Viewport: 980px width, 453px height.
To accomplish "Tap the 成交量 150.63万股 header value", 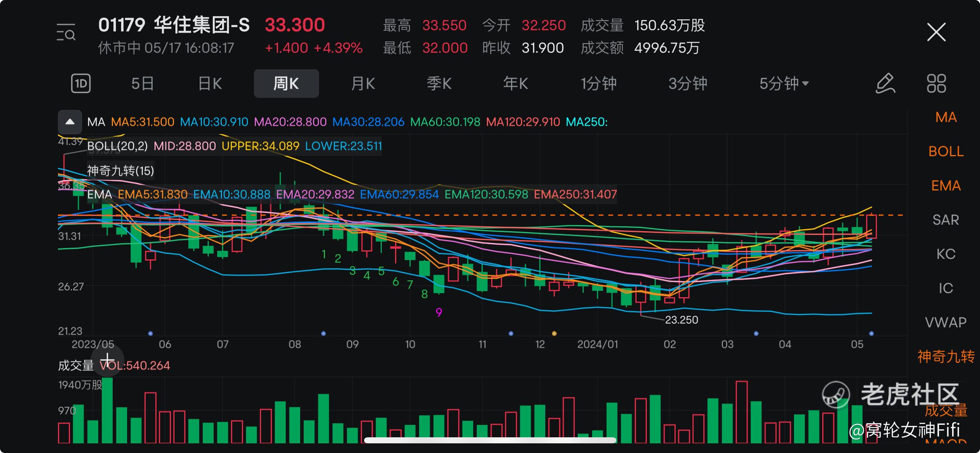I will coord(643,25).
